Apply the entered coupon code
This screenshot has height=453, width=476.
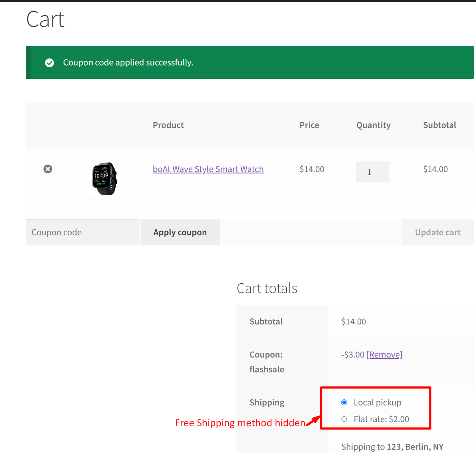(x=180, y=232)
